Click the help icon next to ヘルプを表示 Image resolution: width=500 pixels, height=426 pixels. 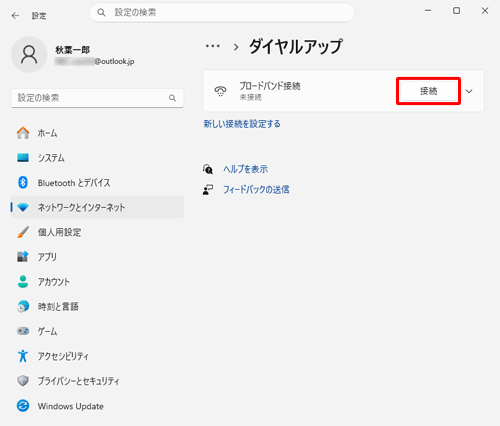(208, 169)
